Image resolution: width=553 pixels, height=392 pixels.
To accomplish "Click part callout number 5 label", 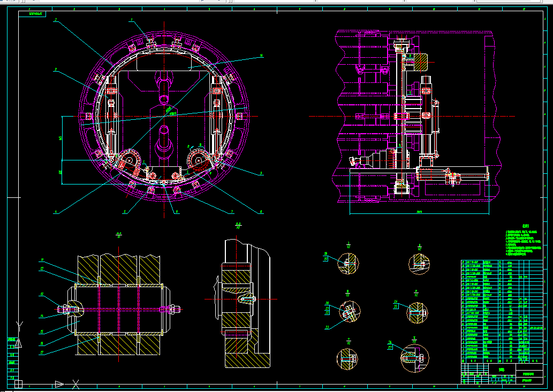I will pyautogui.click(x=125, y=212).
